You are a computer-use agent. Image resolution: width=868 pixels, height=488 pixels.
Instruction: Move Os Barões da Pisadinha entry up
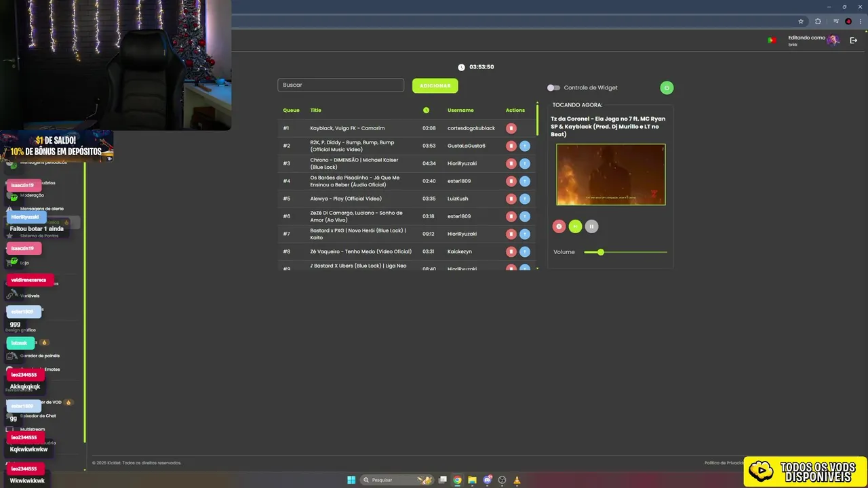[525, 181]
